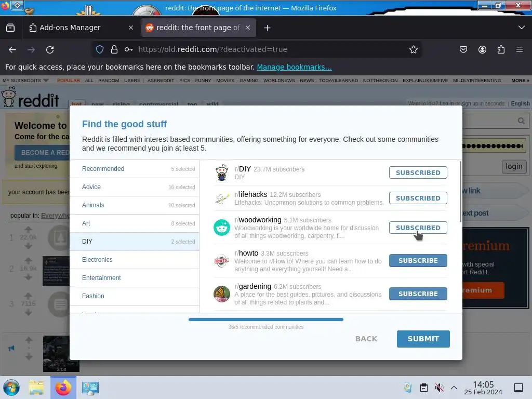Open the ASKREDDIT subreddit link
The width and height of the screenshot is (532, 399).
161,81
